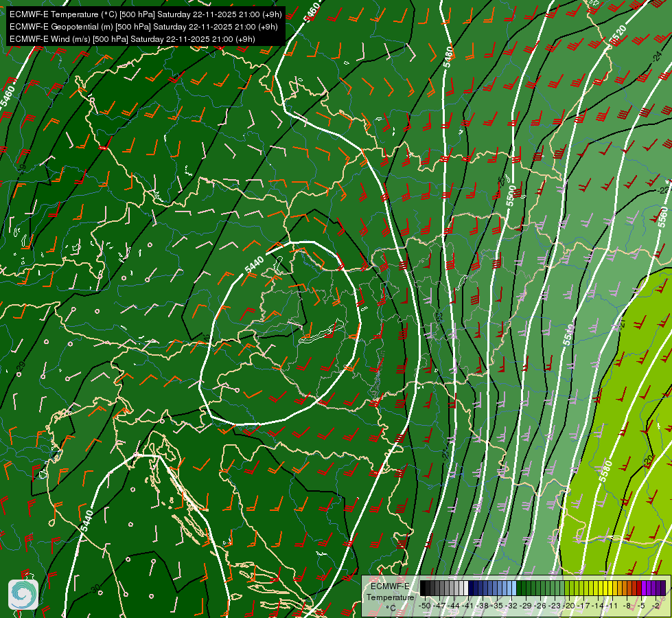Click the -17 legend tick value

pyautogui.click(x=583, y=606)
